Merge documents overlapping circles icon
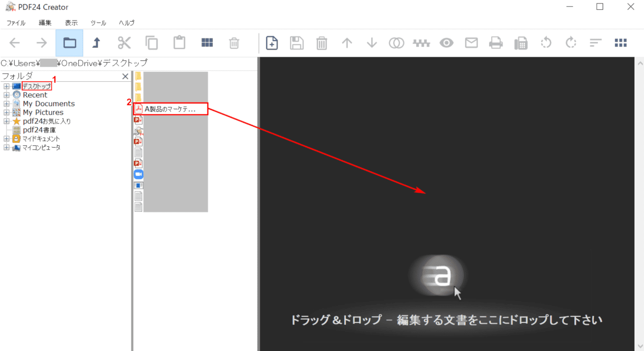 [x=397, y=43]
